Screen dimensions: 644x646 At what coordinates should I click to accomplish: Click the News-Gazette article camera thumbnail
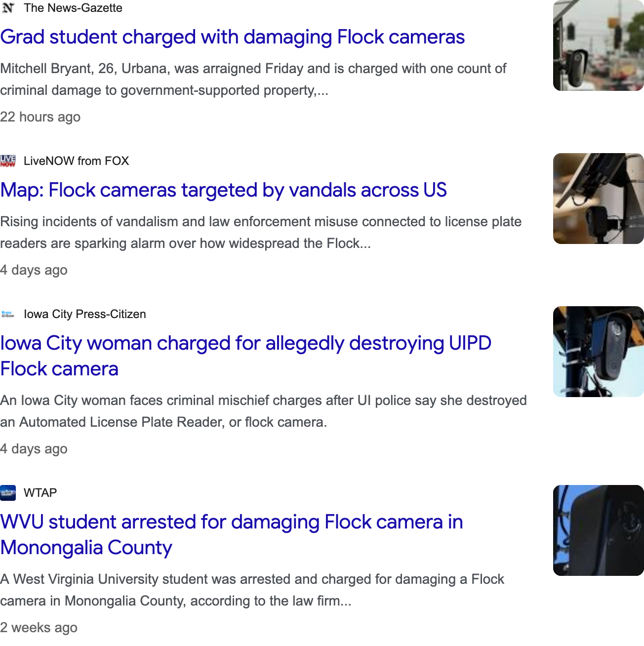tap(599, 45)
